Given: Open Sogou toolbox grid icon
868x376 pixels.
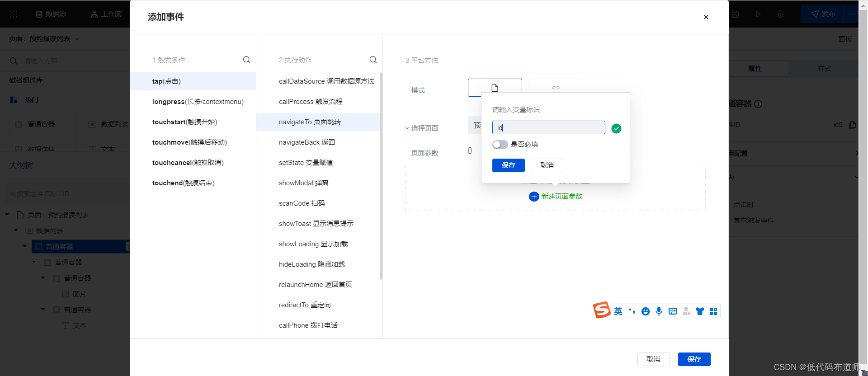Looking at the screenshot, I should [x=713, y=311].
